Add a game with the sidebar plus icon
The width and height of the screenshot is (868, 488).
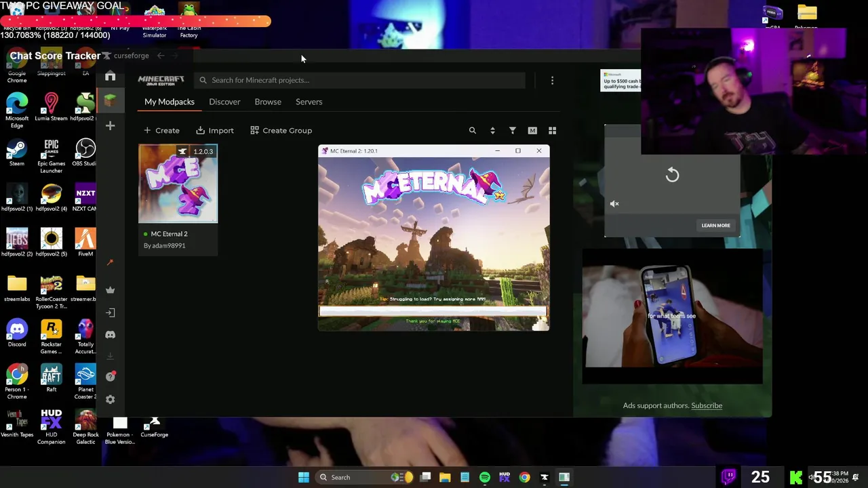point(110,125)
